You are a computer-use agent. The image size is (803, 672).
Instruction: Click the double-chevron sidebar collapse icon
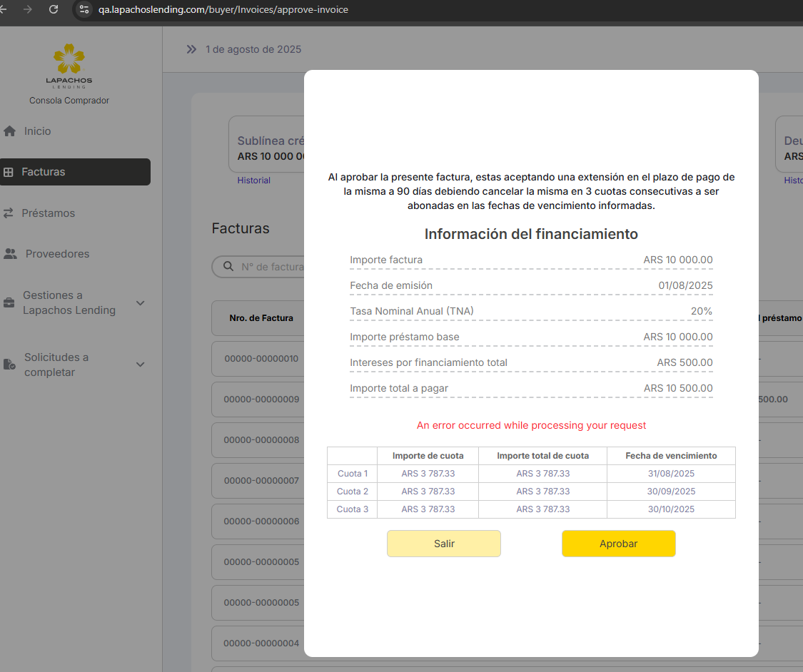point(191,49)
